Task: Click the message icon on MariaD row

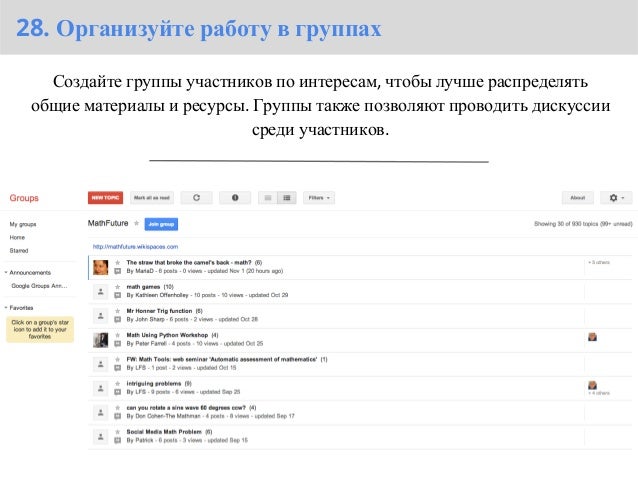Action: pyautogui.click(x=118, y=271)
